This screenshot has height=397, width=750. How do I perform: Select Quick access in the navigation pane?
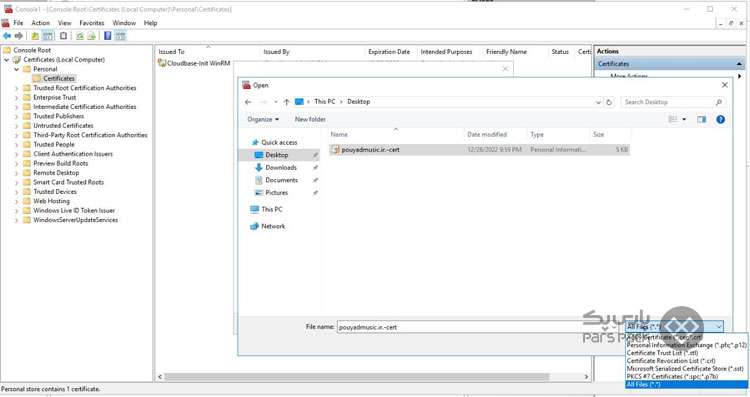(x=279, y=142)
